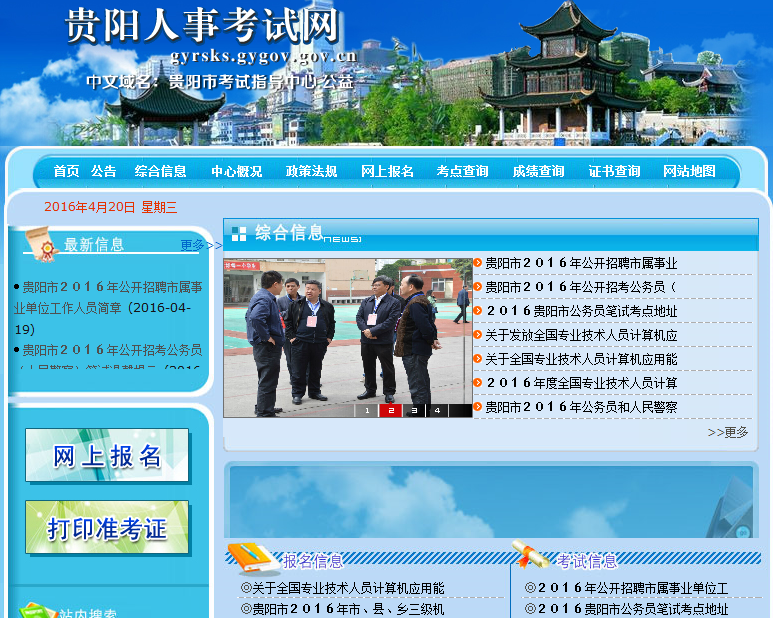The image size is (773, 618).
Task: Select 政策法规 in the navigation bar
Action: pos(312,171)
